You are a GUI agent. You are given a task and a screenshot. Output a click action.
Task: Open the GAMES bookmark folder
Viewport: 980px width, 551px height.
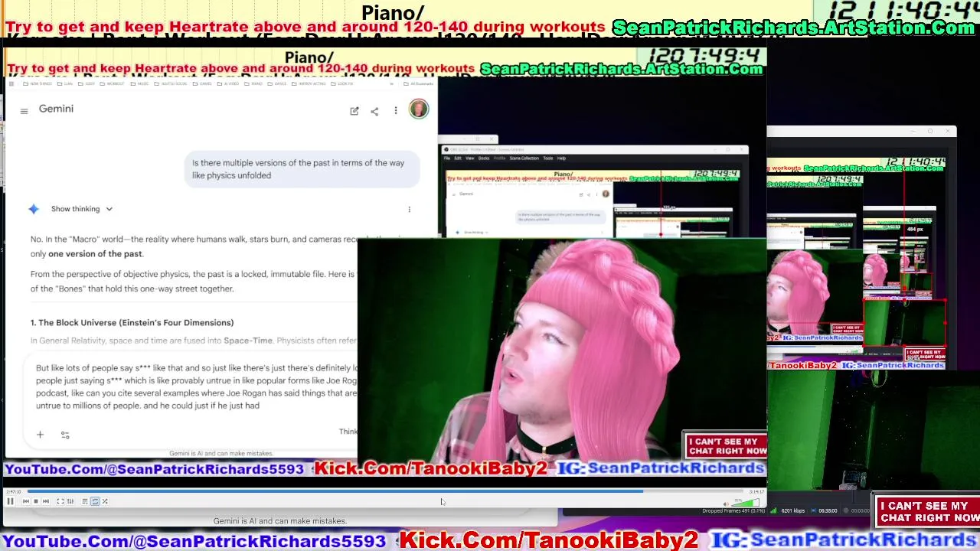203,83
